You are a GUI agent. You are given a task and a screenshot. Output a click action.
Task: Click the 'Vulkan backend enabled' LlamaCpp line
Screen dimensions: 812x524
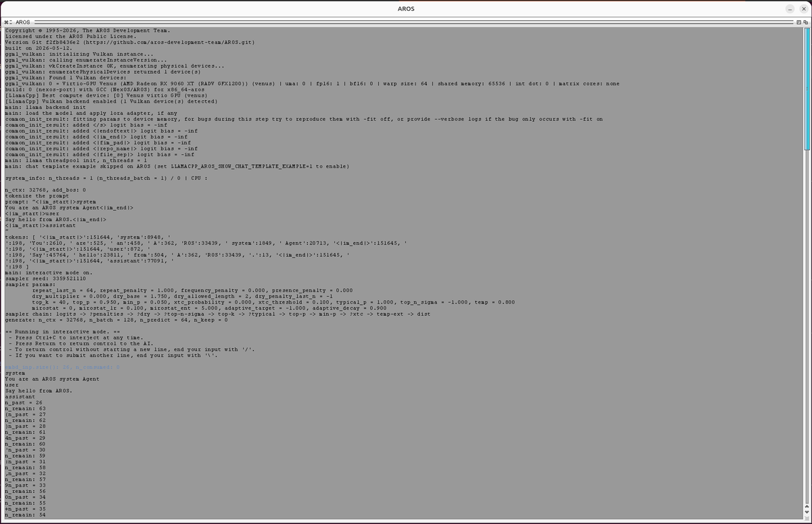point(111,101)
